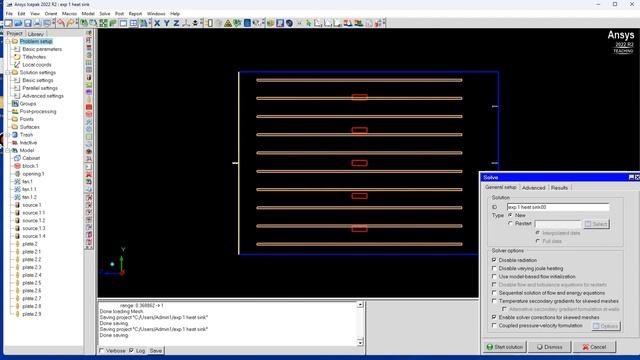Collapse the Solution settings tree node
Viewport: 640px width, 360px height.
[x=7, y=72]
